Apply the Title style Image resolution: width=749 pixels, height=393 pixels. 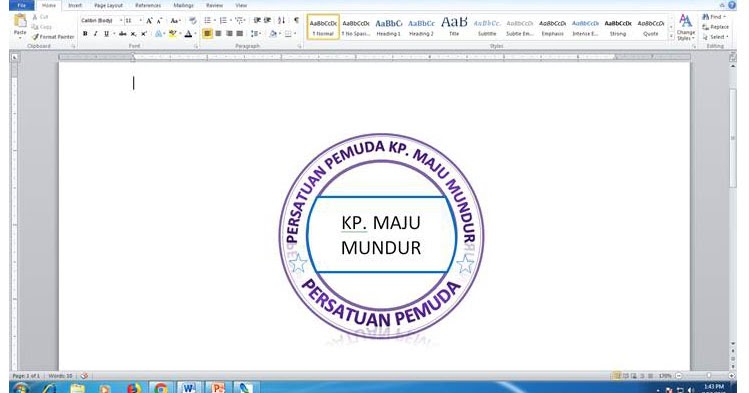coord(454,27)
